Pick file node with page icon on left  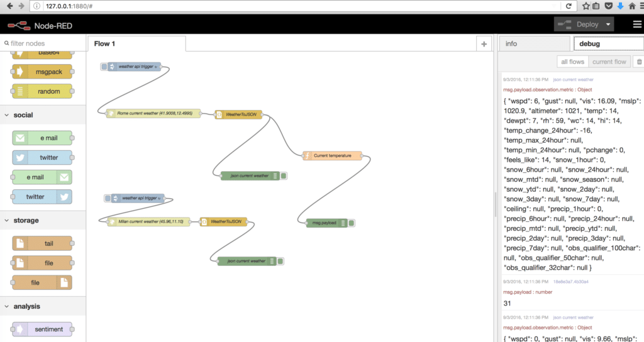42,263
